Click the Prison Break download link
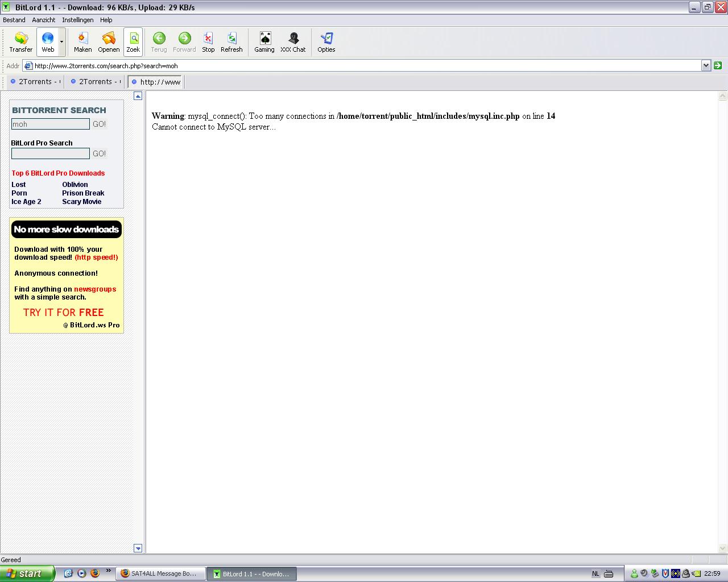 [83, 193]
